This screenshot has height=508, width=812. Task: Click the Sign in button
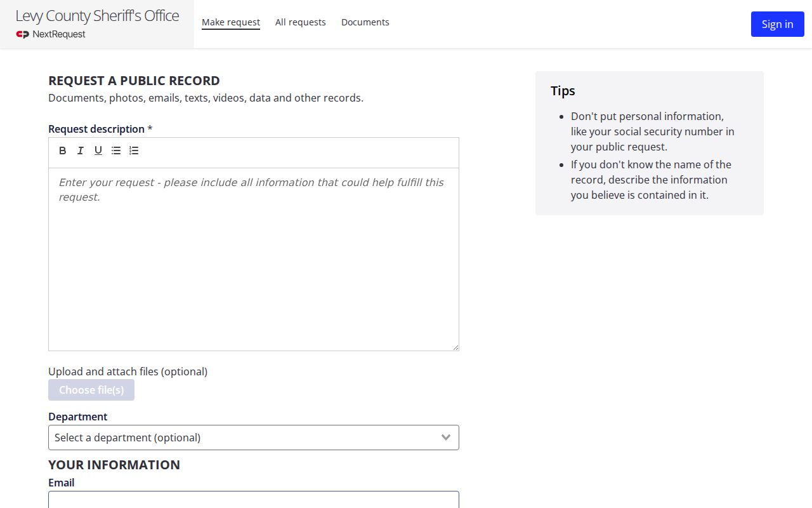click(x=778, y=24)
